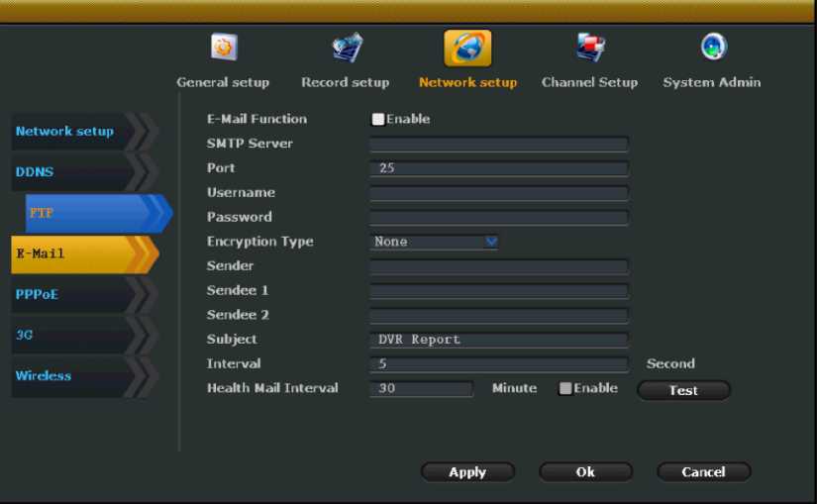
Task: Click the Cancel button
Action: coord(703,472)
